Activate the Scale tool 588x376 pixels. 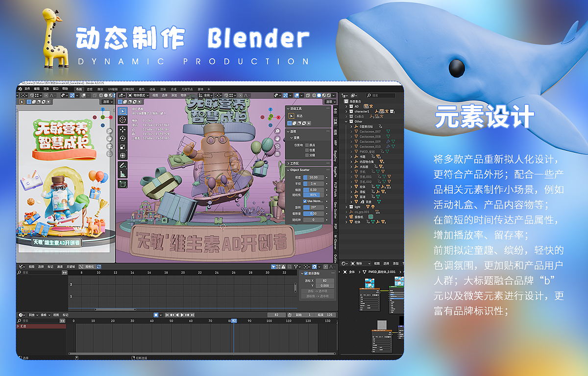[x=122, y=146]
